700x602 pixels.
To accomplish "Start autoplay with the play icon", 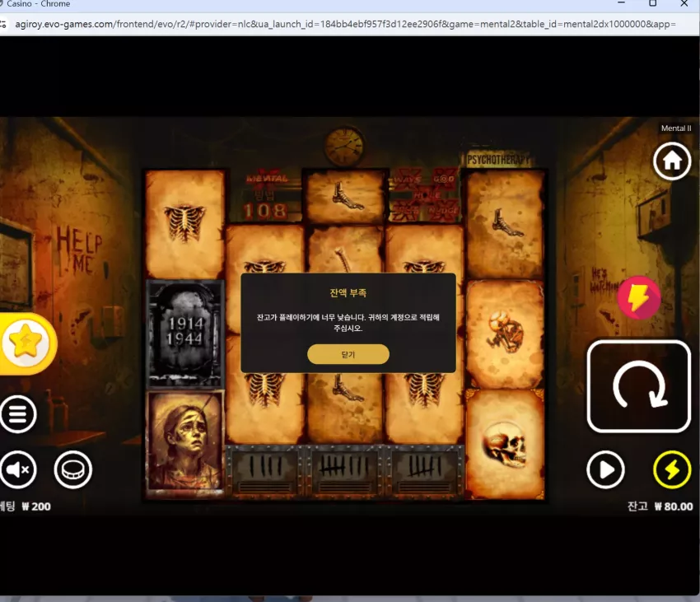I will pyautogui.click(x=605, y=469).
